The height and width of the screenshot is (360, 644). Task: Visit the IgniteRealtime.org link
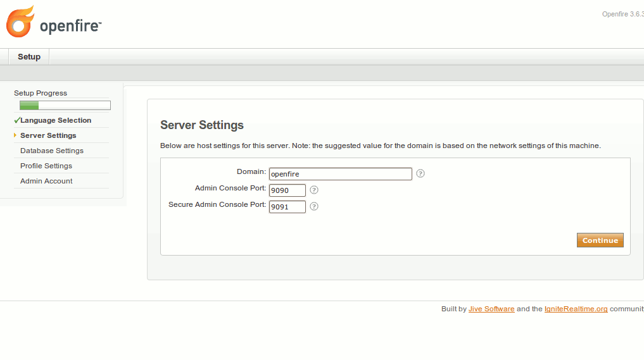coord(576,309)
